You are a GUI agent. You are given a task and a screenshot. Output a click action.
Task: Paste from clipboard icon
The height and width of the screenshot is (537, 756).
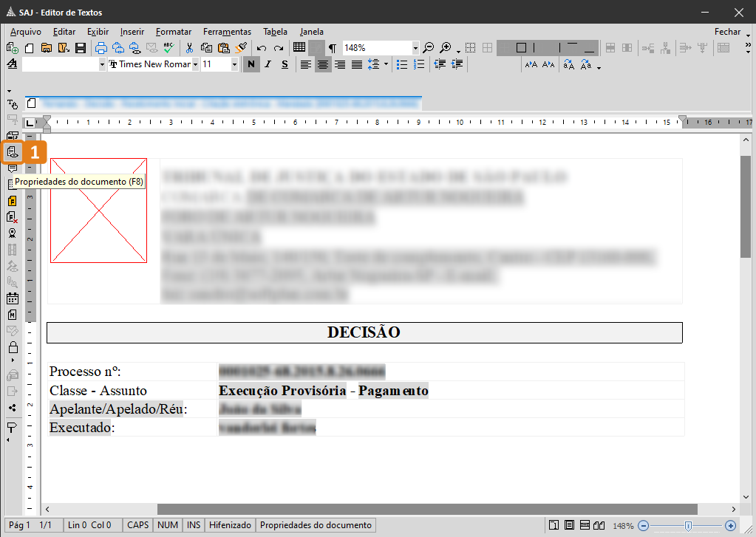(224, 48)
